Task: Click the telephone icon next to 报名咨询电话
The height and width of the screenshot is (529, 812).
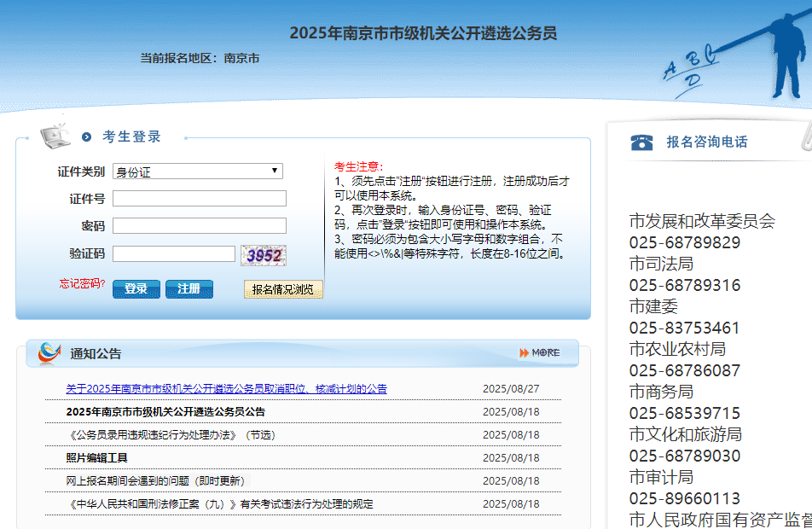Action: click(641, 142)
